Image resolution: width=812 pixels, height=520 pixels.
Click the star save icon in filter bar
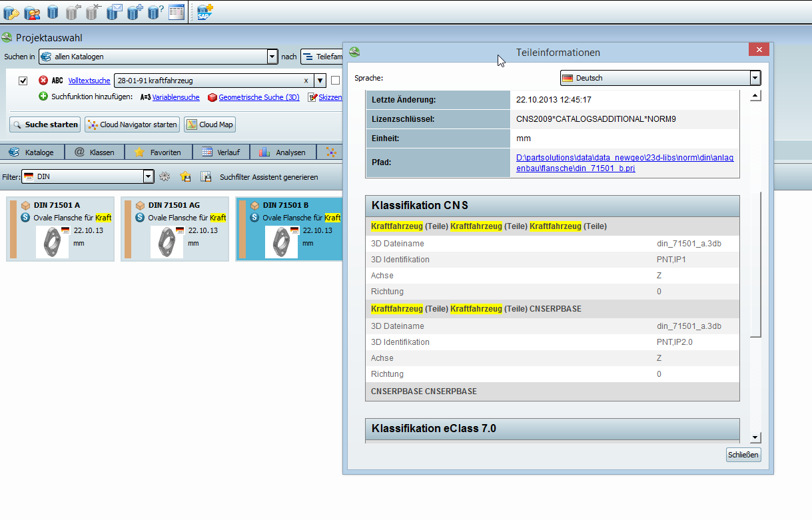pyautogui.click(x=185, y=177)
